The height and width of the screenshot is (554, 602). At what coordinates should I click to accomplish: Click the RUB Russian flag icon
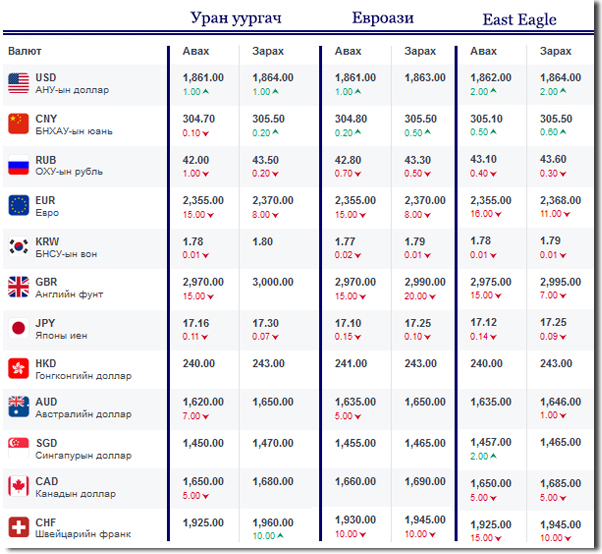(x=18, y=166)
